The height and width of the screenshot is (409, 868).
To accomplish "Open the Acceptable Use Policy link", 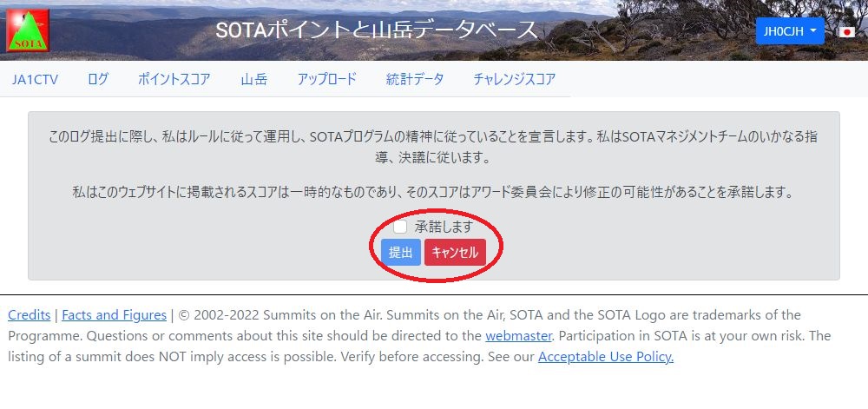I will coord(606,357).
